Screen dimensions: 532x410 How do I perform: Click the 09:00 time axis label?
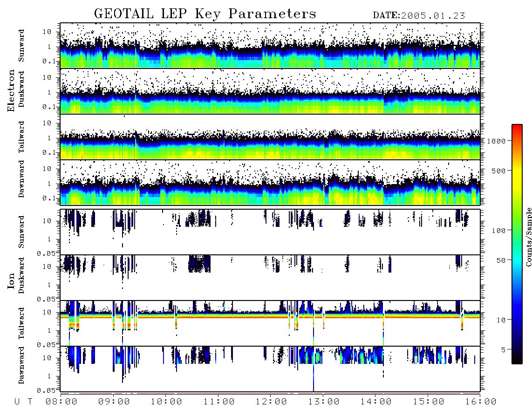[114, 402]
